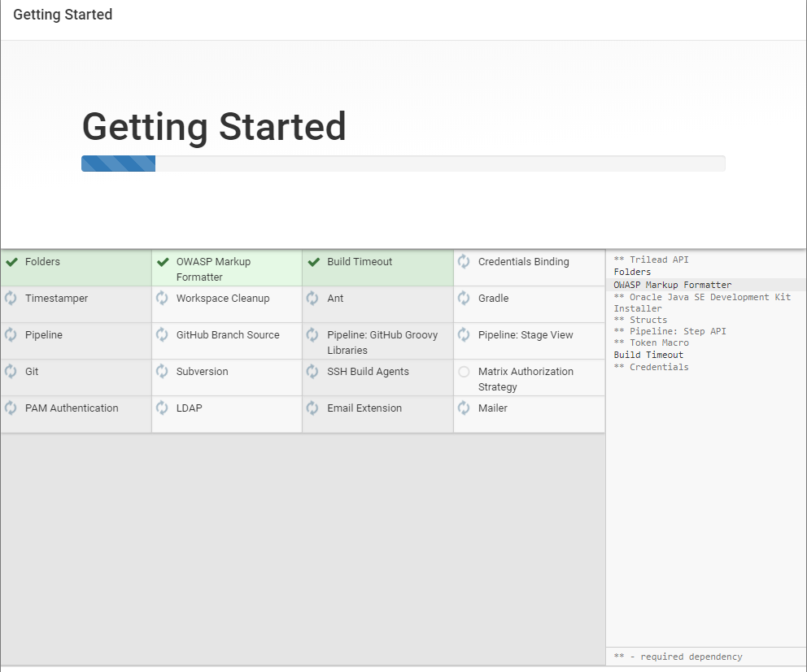Click the spinner icon next to Ant
Image resolution: width=807 pixels, height=672 pixels.
pos(312,298)
